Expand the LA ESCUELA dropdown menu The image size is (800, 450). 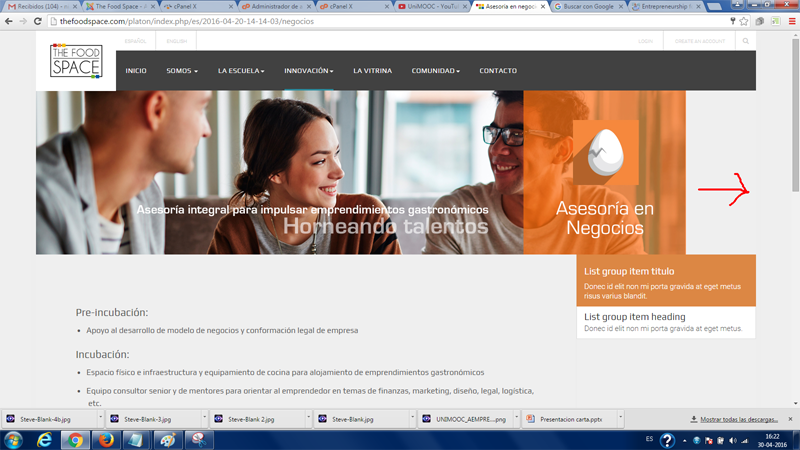click(x=241, y=71)
